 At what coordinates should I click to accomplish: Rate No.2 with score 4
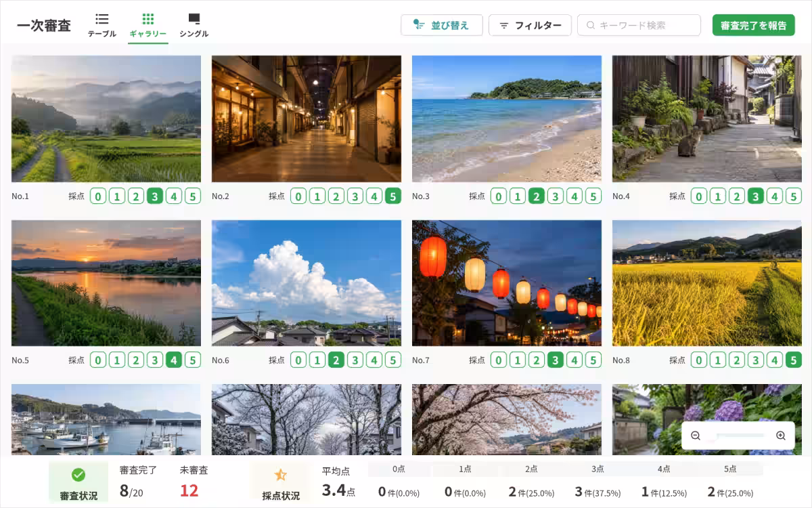click(374, 196)
